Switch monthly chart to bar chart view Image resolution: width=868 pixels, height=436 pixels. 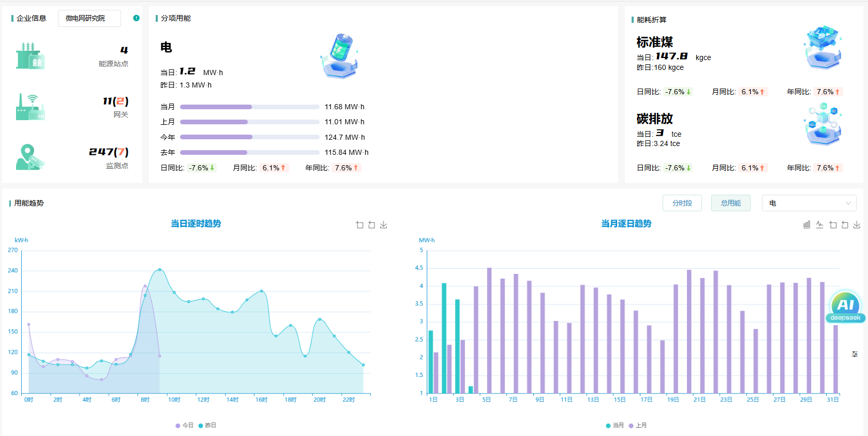806,225
